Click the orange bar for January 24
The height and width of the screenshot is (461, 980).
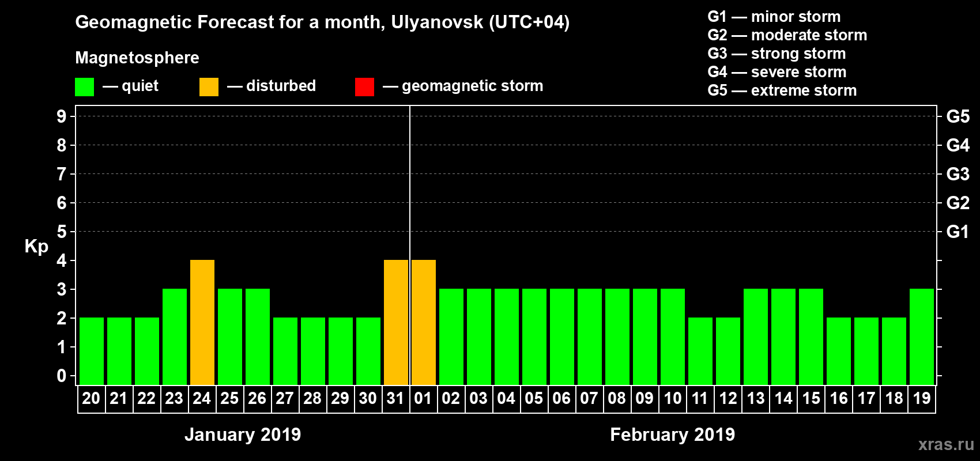pyautogui.click(x=202, y=322)
